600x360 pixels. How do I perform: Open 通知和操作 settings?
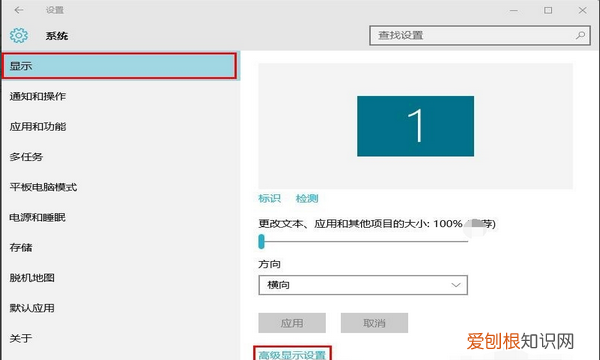click(x=38, y=96)
